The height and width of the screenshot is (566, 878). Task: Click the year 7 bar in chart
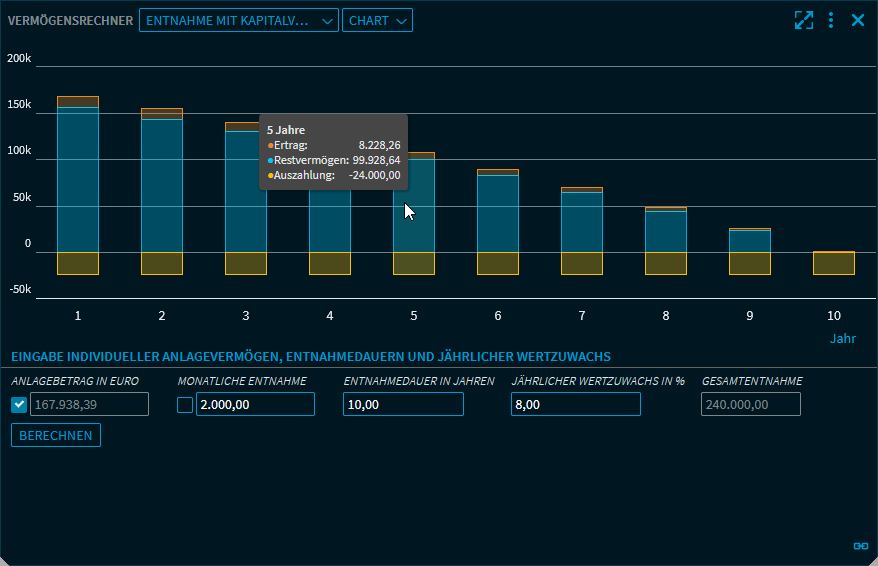point(582,222)
